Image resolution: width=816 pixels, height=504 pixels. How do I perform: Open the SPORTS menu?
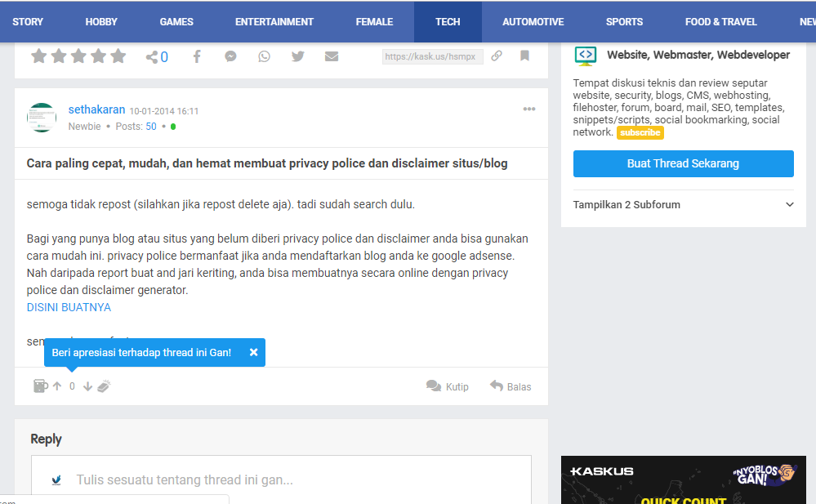coord(624,22)
